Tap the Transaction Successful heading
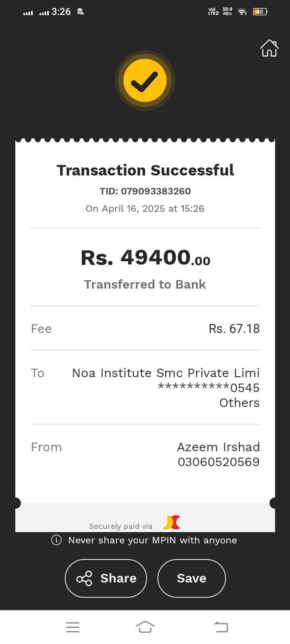Screen dimensions: 290x644 click(145, 170)
